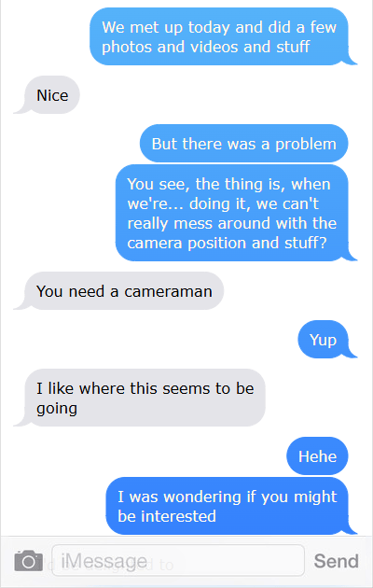373x588 pixels.
Task: Tap the camera icon beside the message field
Action: (29, 561)
